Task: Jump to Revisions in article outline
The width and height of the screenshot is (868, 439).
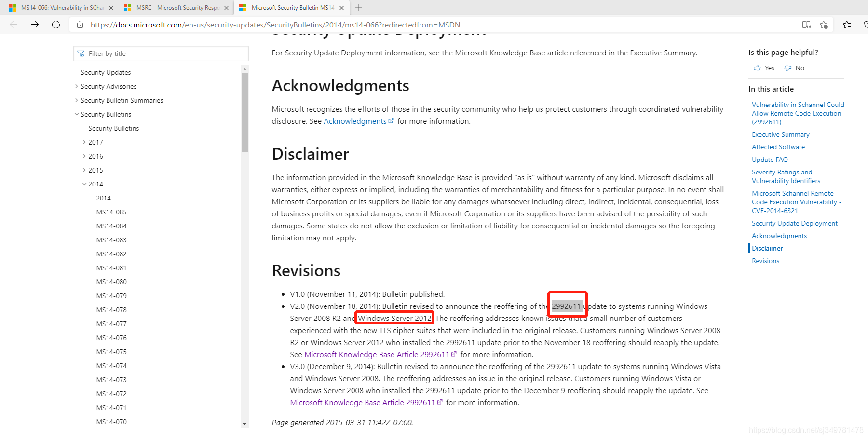Action: [765, 261]
